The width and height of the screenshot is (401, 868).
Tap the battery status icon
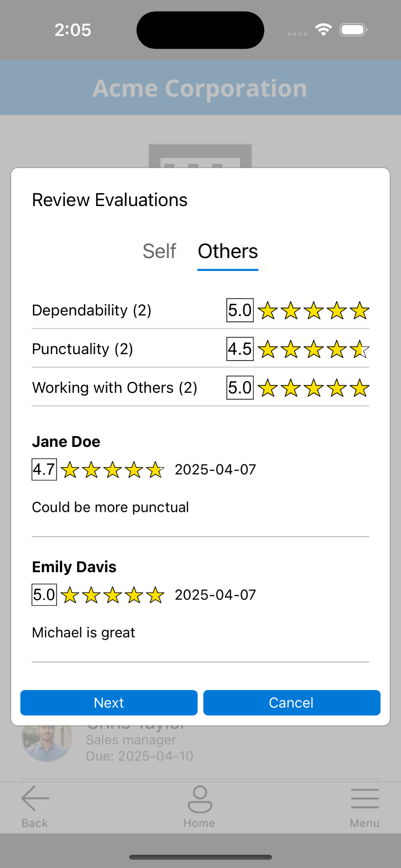tap(354, 30)
